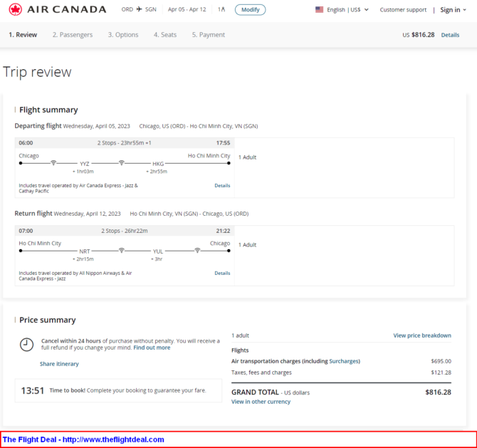Open Details next to US $816.28
This screenshot has width=477, height=448.
[450, 35]
